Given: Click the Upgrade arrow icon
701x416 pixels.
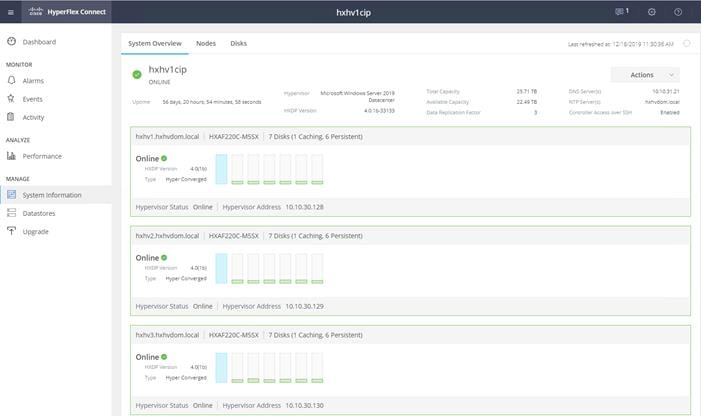Looking at the screenshot, I should (12, 231).
